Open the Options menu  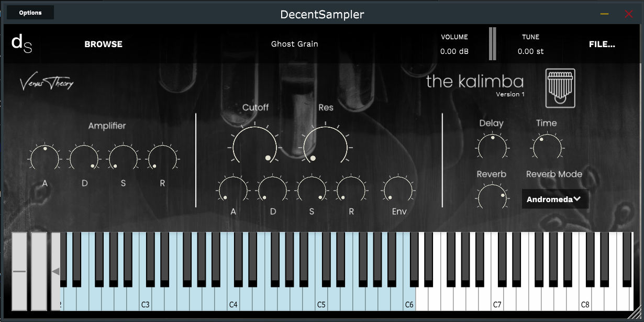(x=30, y=13)
